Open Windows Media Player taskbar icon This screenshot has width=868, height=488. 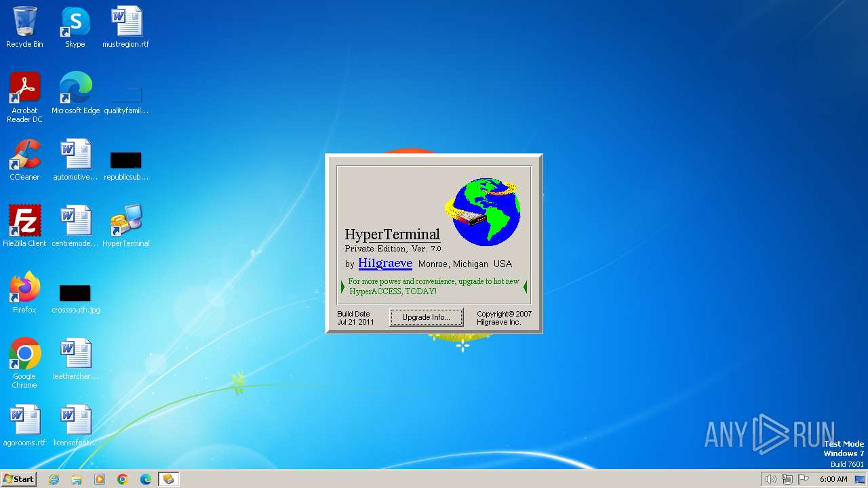coord(100,479)
